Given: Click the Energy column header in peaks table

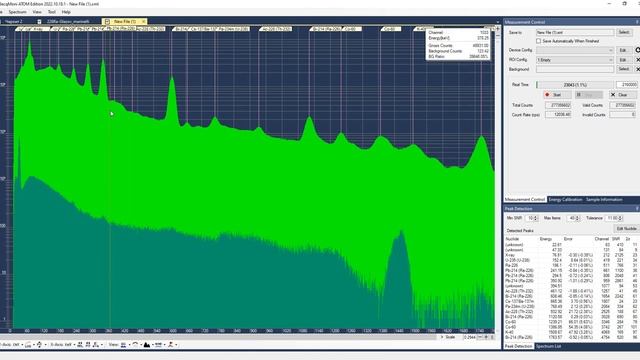Looking at the screenshot, I should (x=546, y=239).
